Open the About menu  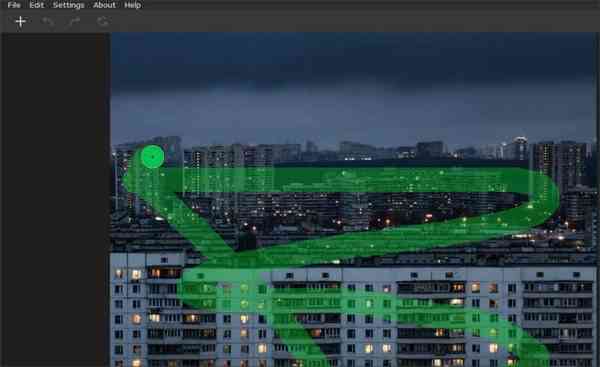[104, 5]
